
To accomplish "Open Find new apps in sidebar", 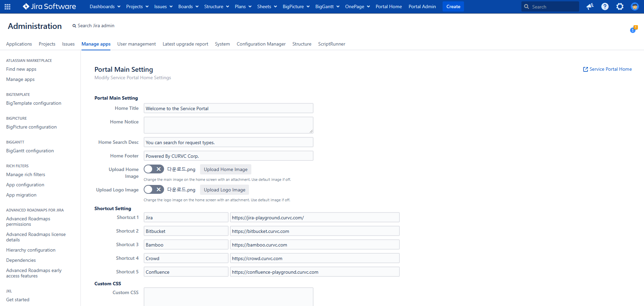I will pos(21,69).
